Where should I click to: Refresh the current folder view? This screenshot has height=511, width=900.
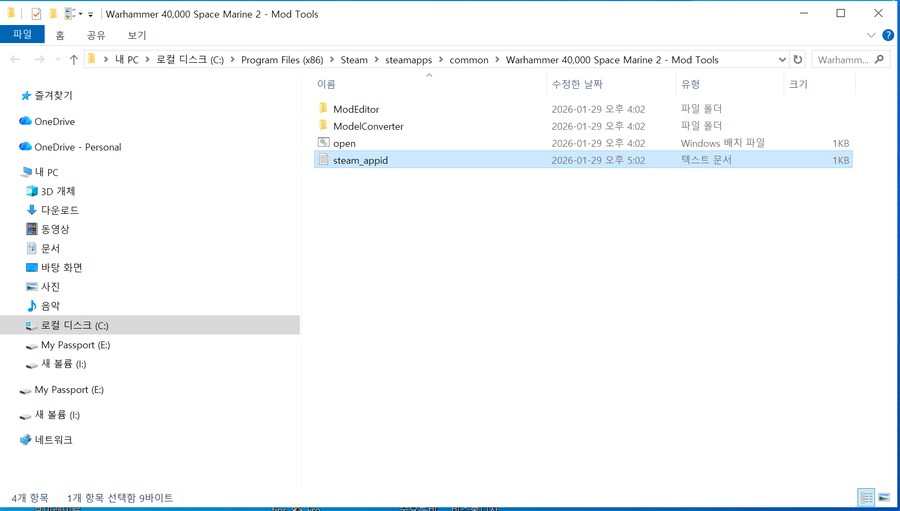coord(797,60)
